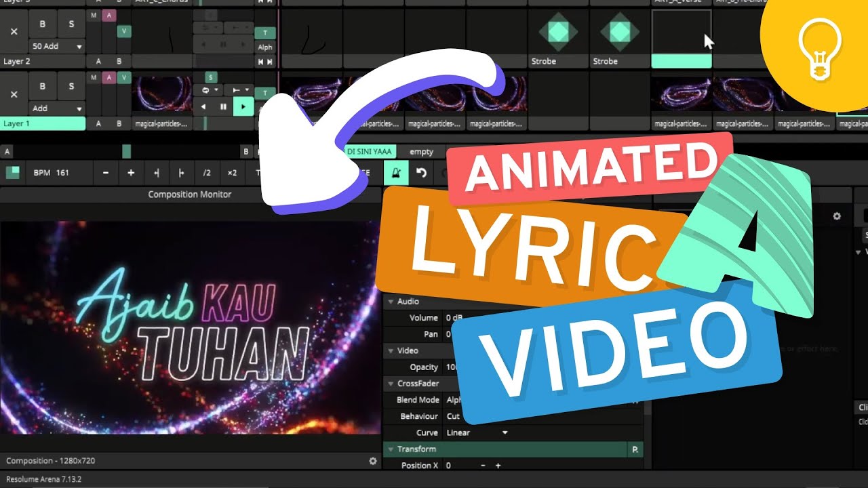Go to previous clip on Layer 2
This screenshot has width=868, height=488.
(261, 62)
